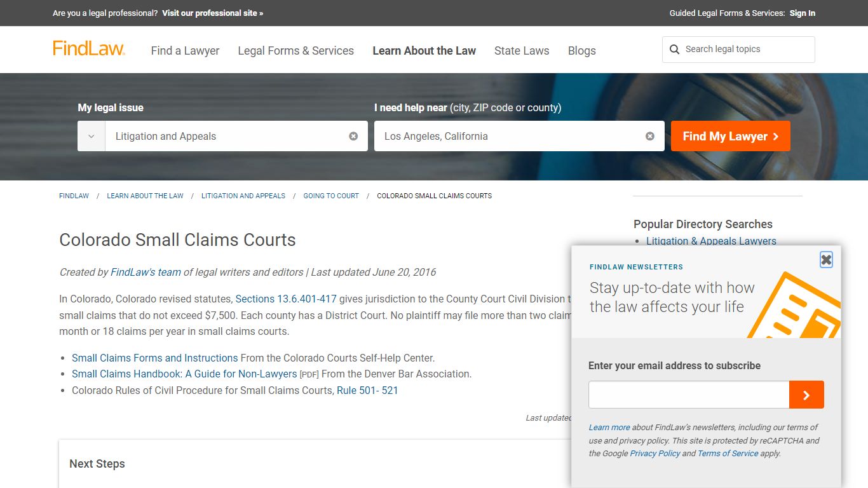
Task: Close the newsletter popup
Action: click(x=826, y=259)
